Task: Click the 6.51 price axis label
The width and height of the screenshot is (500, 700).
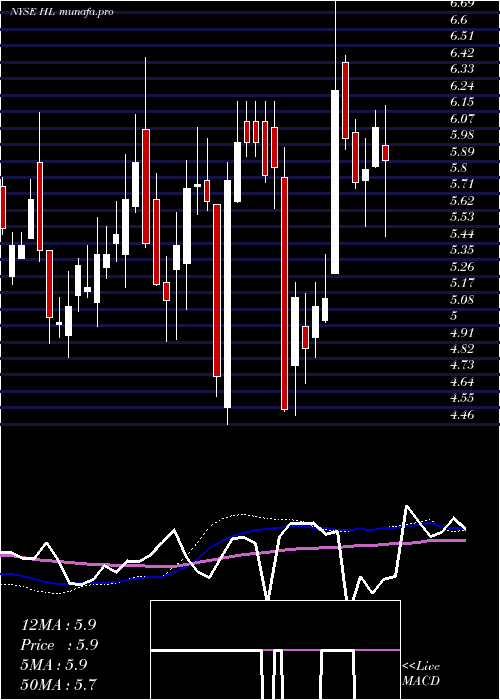Action: pos(462,36)
